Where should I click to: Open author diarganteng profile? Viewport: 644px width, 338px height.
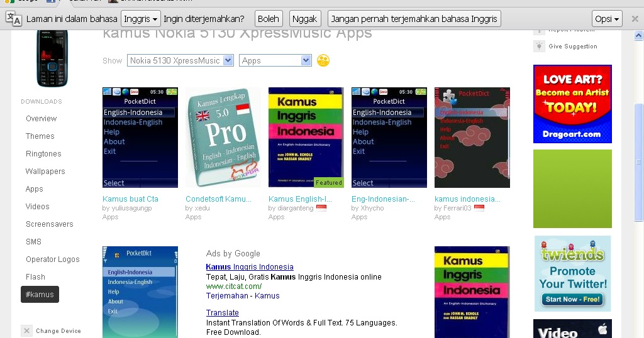tap(295, 209)
